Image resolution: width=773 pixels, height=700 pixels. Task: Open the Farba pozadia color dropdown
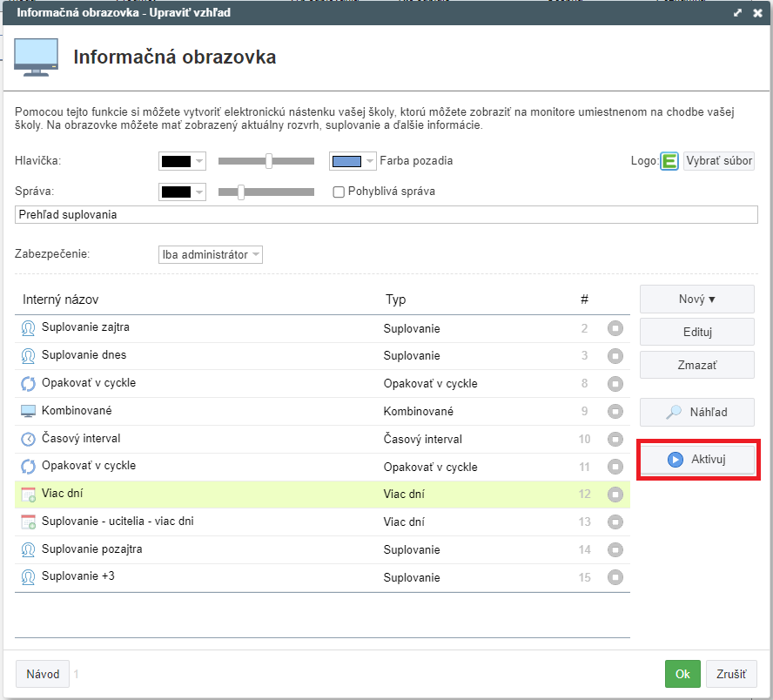(x=353, y=161)
